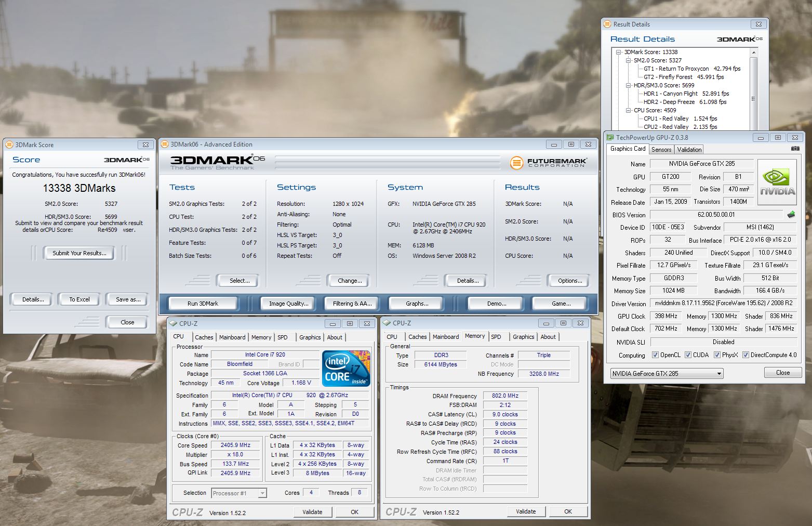Screen dimensions: 812x526
Task: Click Close button in 3DMark Score window
Action: pyautogui.click(x=127, y=322)
